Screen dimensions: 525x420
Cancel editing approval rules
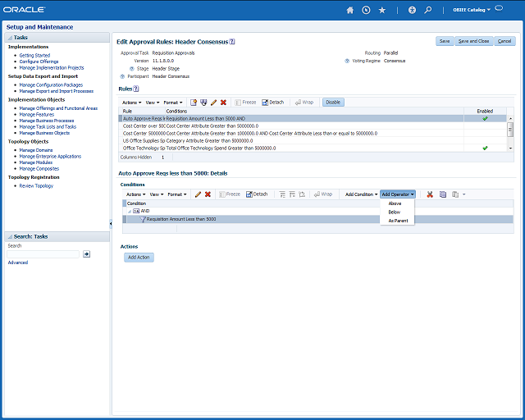point(504,41)
